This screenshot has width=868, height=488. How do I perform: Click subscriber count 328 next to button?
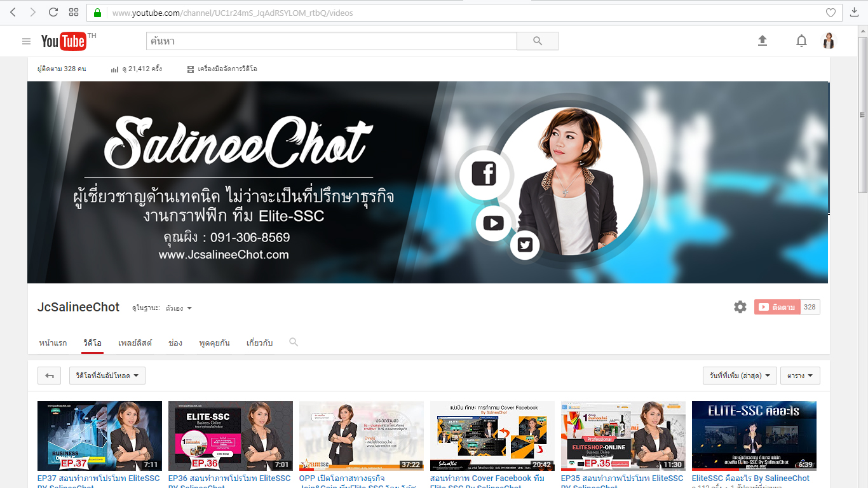click(x=810, y=307)
